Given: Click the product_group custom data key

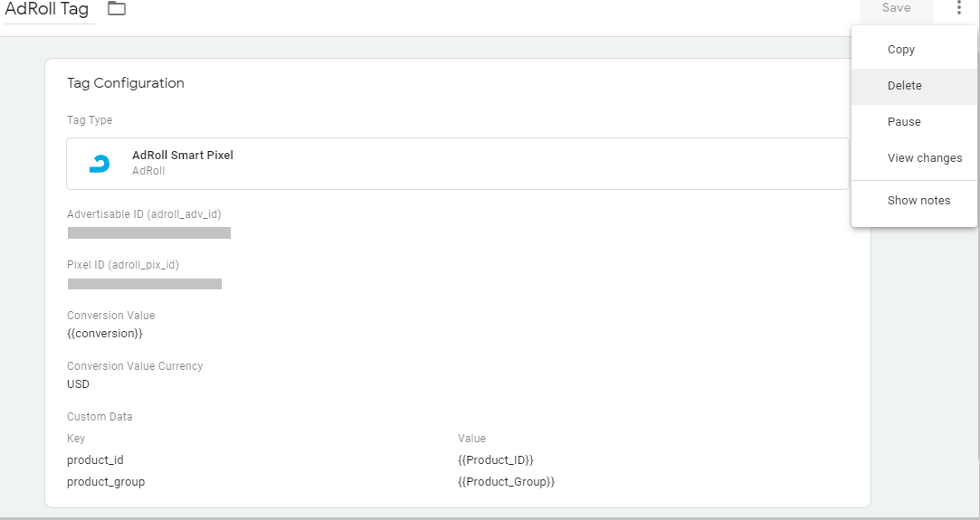Looking at the screenshot, I should tap(106, 482).
